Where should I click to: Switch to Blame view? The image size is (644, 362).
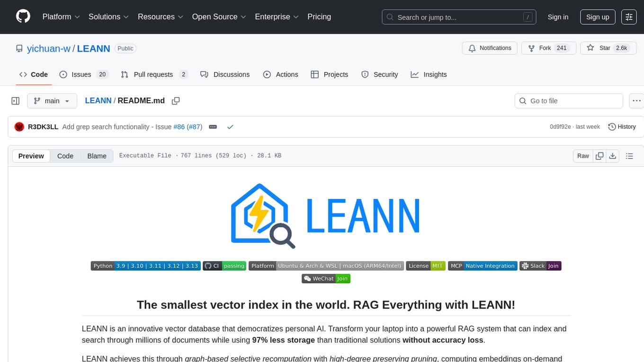pos(97,156)
